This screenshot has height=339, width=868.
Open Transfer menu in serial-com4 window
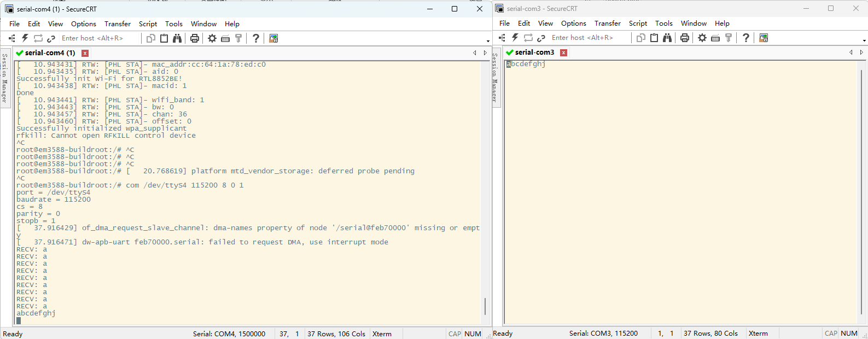pyautogui.click(x=118, y=24)
